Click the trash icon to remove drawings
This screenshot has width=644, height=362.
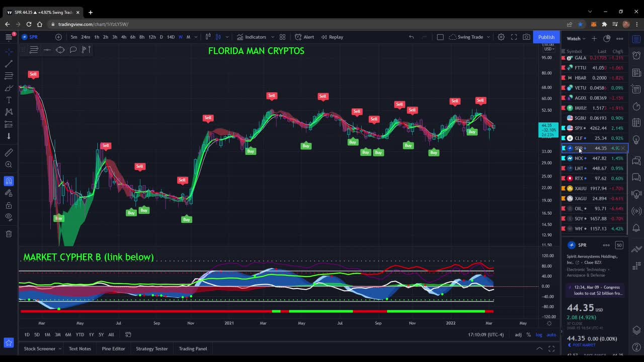click(x=9, y=234)
